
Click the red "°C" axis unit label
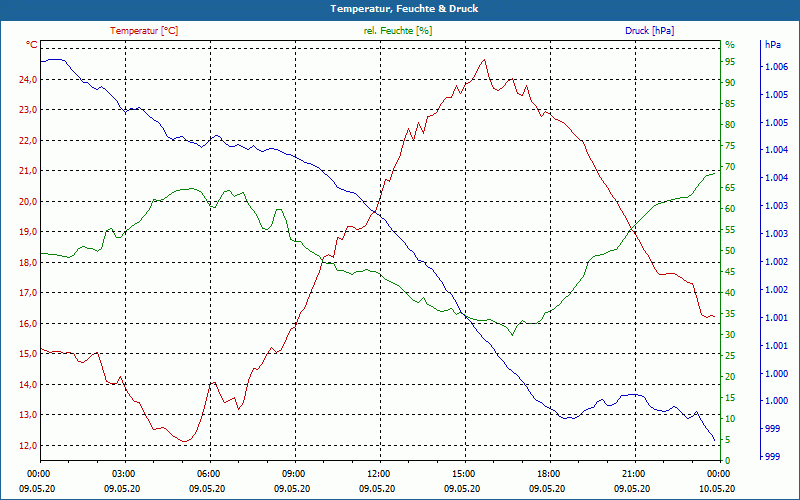click(32, 45)
